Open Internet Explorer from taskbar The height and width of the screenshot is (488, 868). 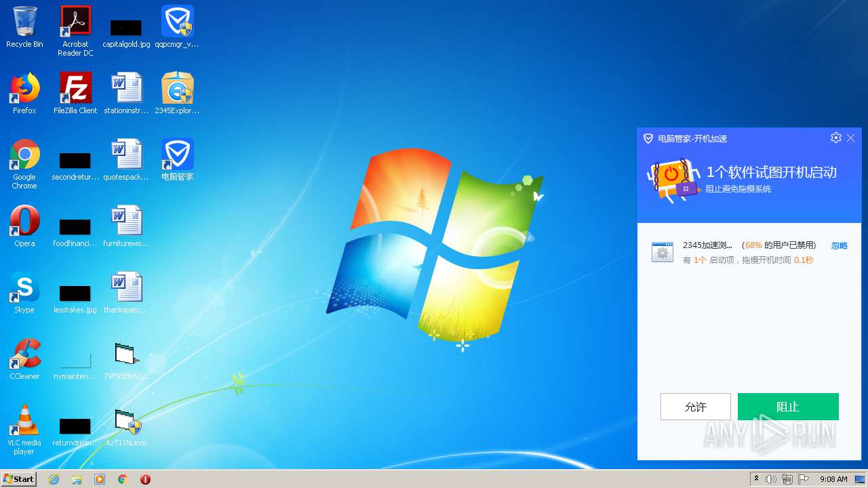(x=54, y=479)
